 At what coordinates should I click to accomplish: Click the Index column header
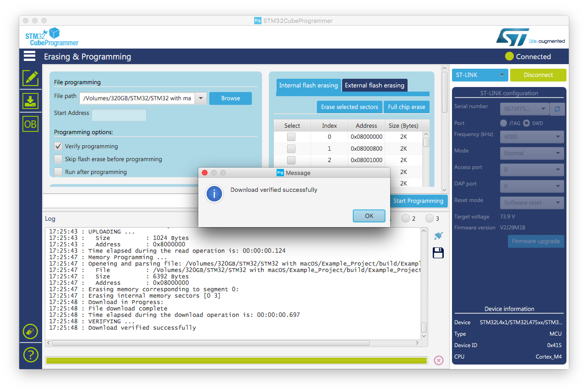pyautogui.click(x=329, y=125)
